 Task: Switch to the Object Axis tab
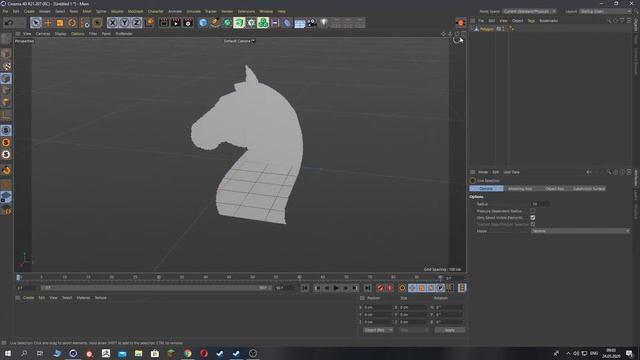(554, 189)
